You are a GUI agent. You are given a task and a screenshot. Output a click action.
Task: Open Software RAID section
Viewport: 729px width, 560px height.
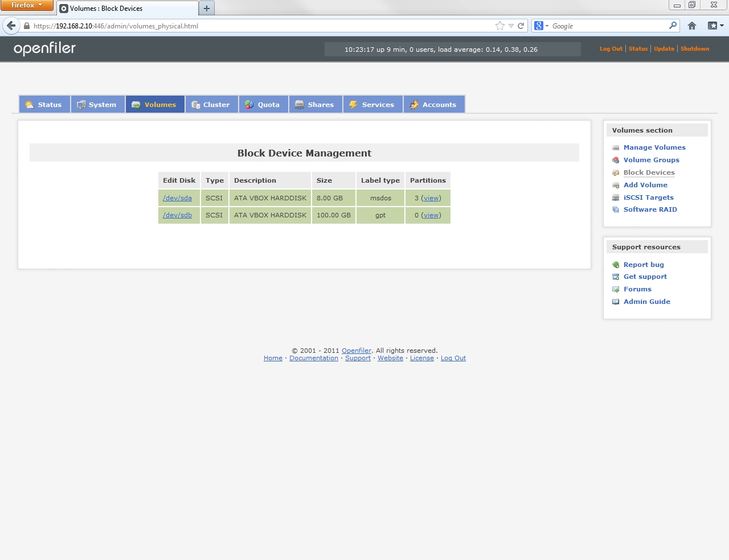tap(650, 209)
